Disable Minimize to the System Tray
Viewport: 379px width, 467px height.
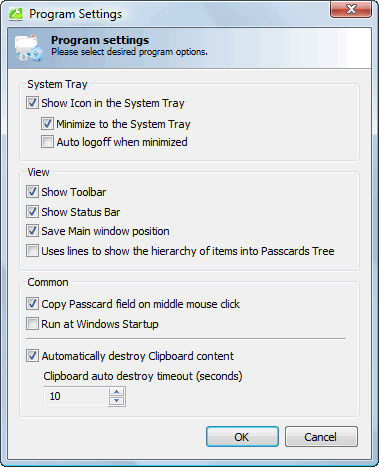point(47,124)
